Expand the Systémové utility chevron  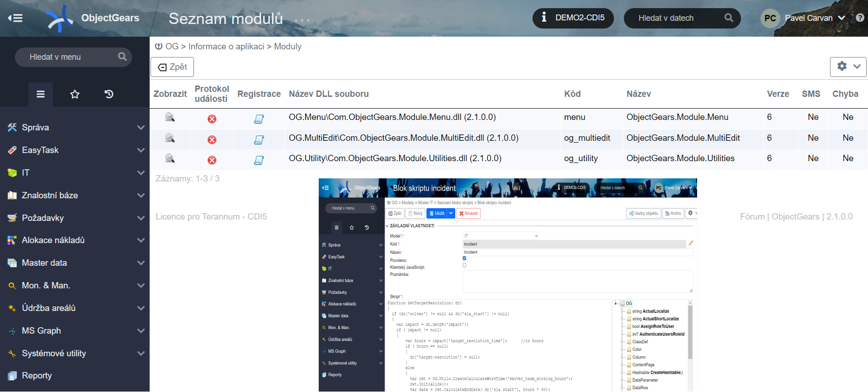(141, 354)
